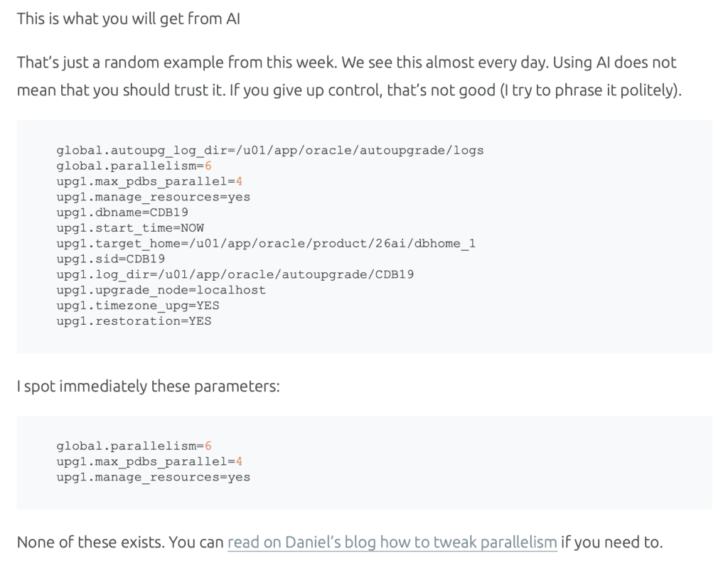Click the upg1.timezone_upg=YES line

pos(138,306)
